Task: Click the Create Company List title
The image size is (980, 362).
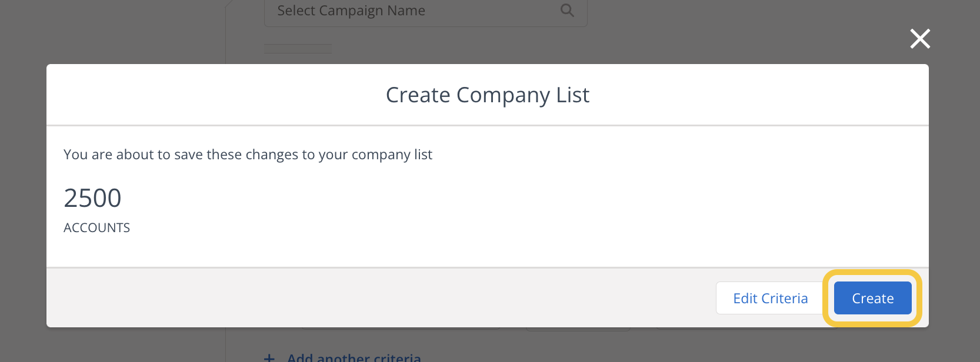Action: click(487, 95)
